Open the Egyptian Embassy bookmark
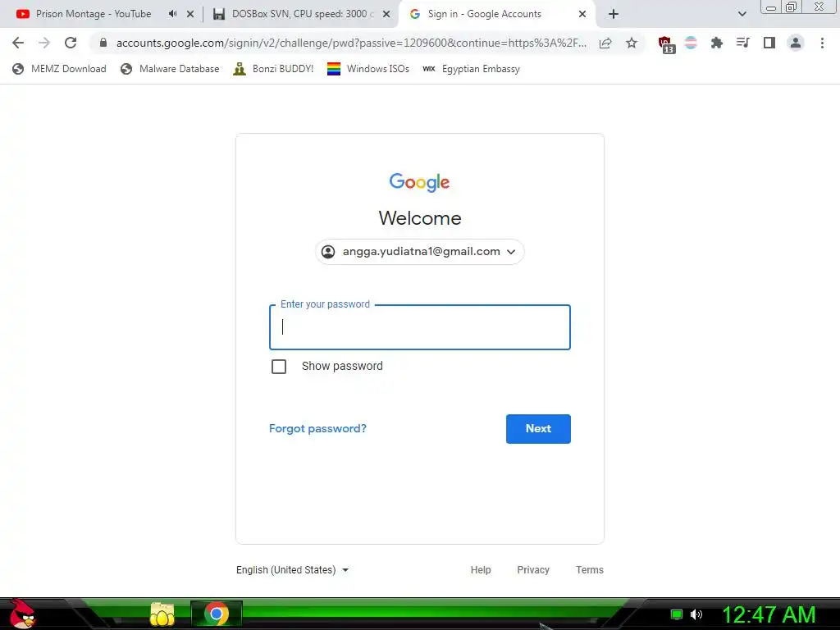Viewport: 840px width, 630px height. [472, 69]
